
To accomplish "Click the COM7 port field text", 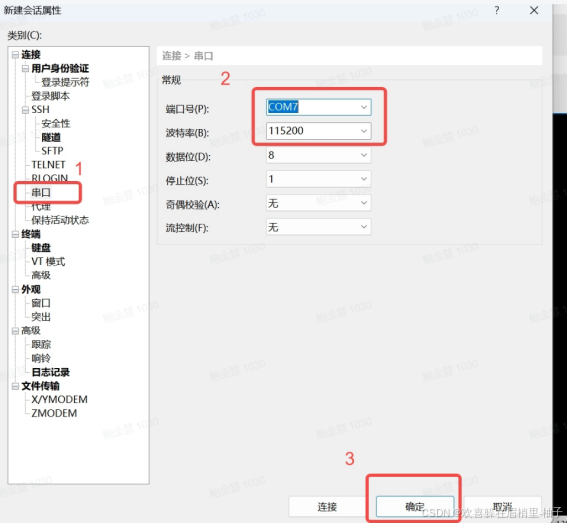I will coord(283,107).
